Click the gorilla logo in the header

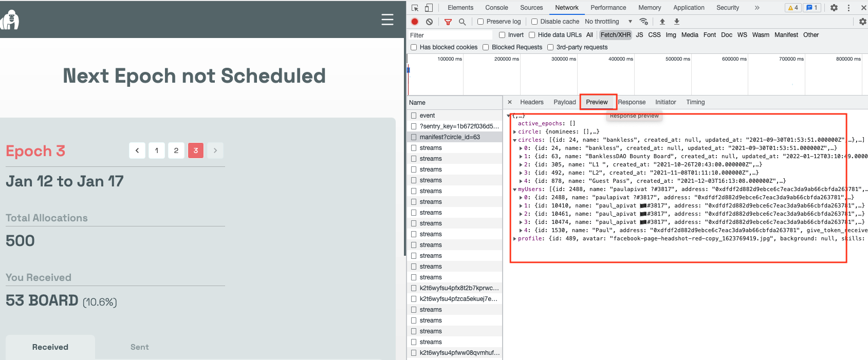click(10, 20)
